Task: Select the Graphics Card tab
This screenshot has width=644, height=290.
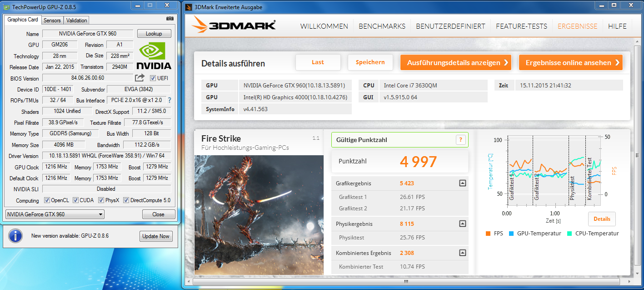Action: [23, 20]
